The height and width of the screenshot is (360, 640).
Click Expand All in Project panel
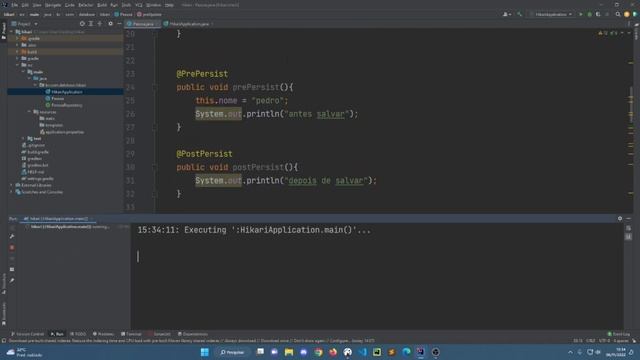[x=91, y=24]
